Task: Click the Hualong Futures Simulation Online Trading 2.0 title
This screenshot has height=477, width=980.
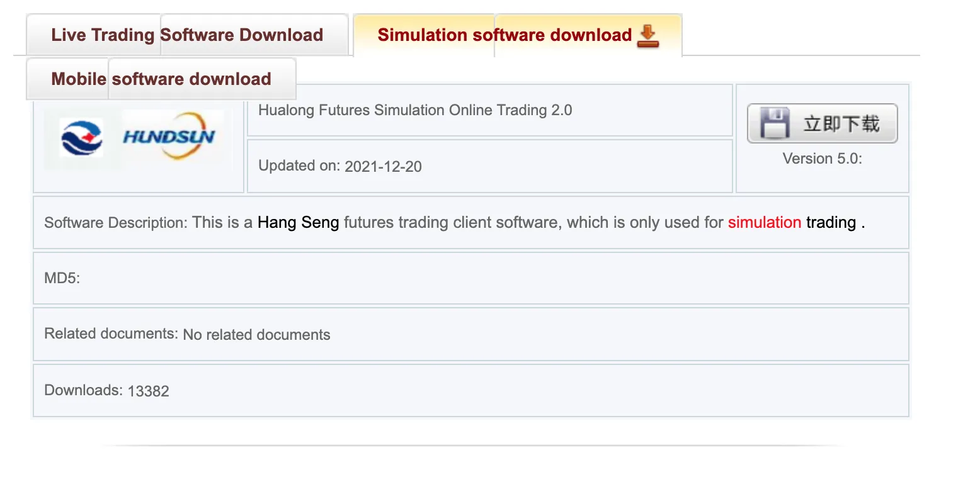Action: click(x=415, y=110)
